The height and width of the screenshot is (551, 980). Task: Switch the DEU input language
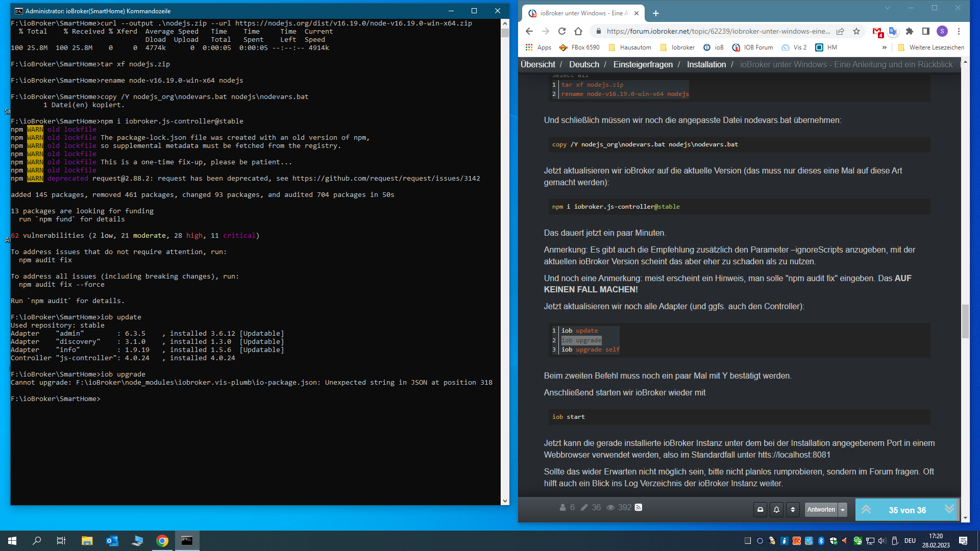click(x=910, y=541)
